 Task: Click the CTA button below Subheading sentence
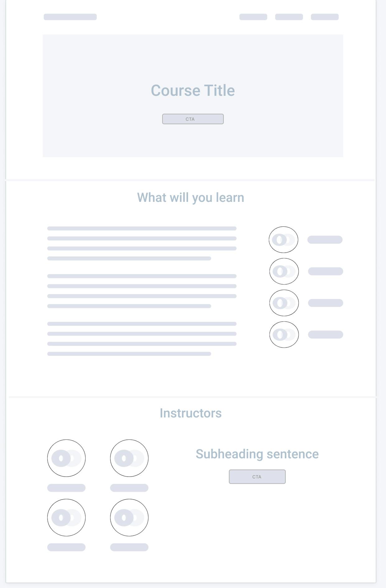(x=257, y=477)
